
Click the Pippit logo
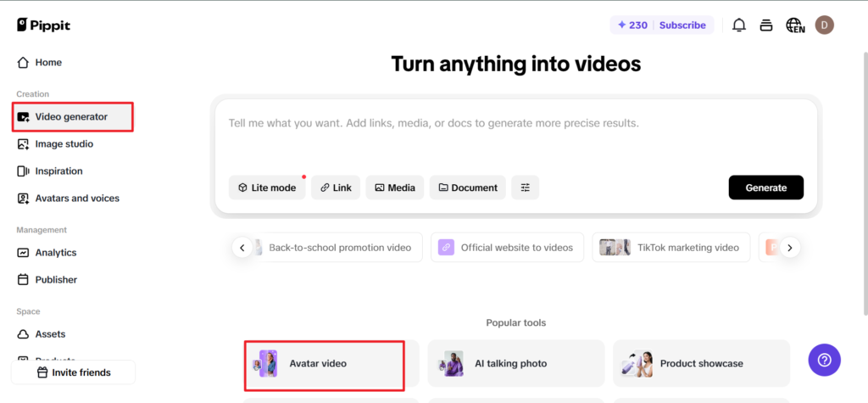[x=44, y=25]
